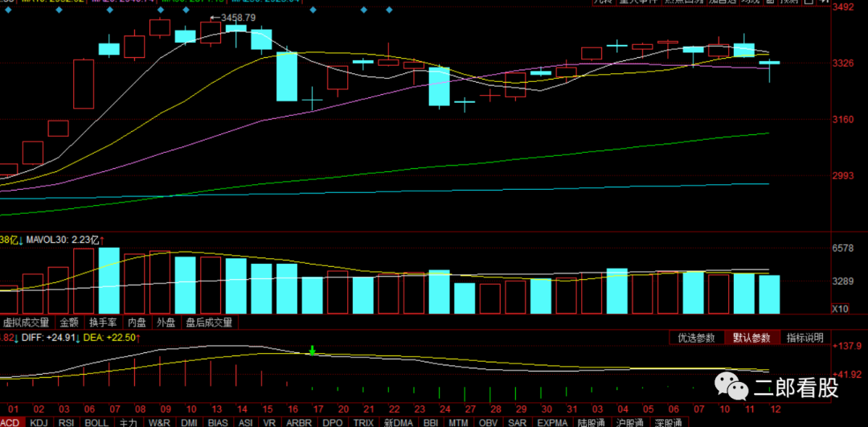Select the VR indicator tab
868x427 pixels.
tap(270, 422)
